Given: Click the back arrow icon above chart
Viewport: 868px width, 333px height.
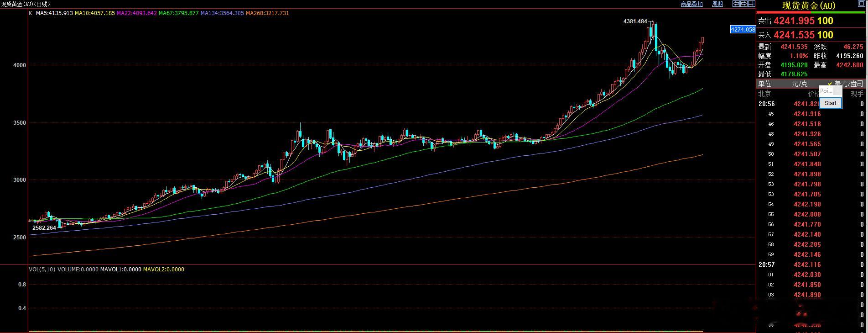Looking at the screenshot, I should [736, 4].
